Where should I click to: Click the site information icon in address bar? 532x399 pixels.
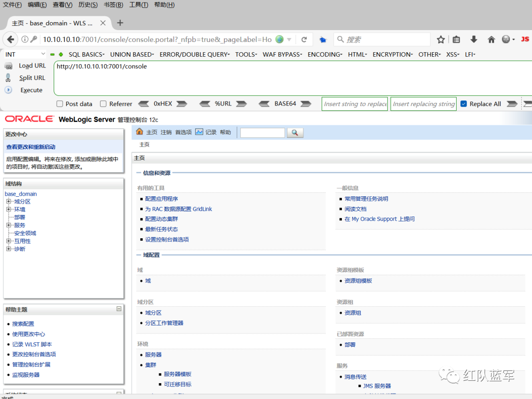coord(25,39)
